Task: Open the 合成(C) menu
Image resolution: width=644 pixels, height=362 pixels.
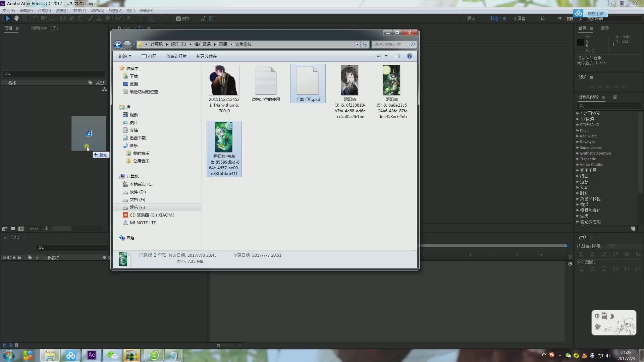Action: (44, 10)
